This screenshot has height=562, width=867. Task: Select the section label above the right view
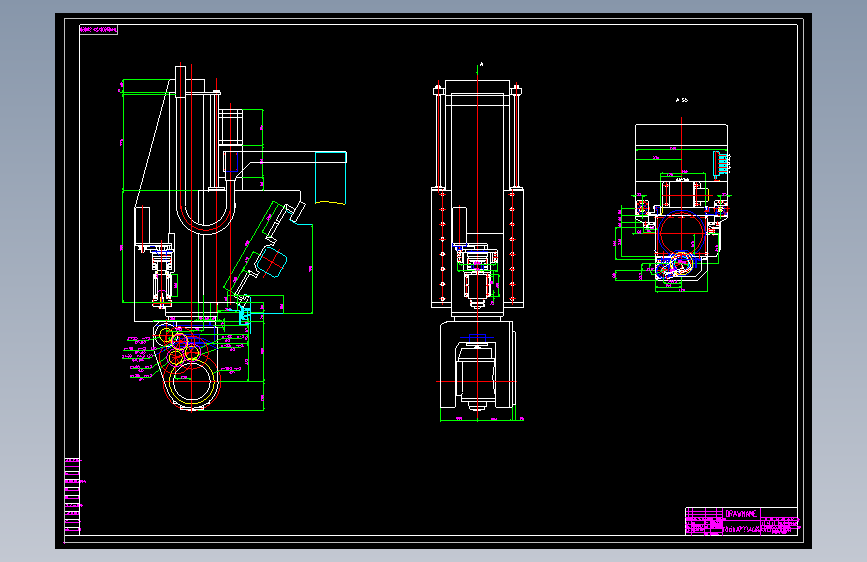click(x=681, y=100)
